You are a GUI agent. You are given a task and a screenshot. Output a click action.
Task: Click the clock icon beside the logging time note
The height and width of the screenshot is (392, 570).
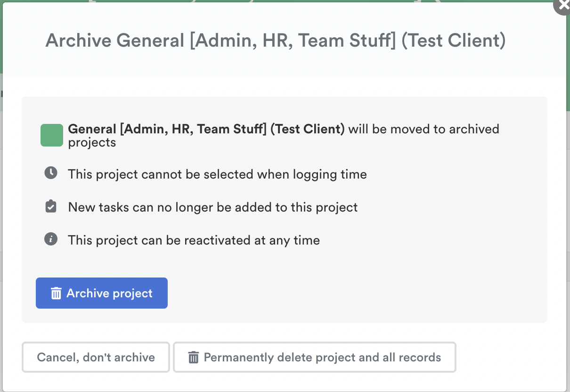click(51, 173)
